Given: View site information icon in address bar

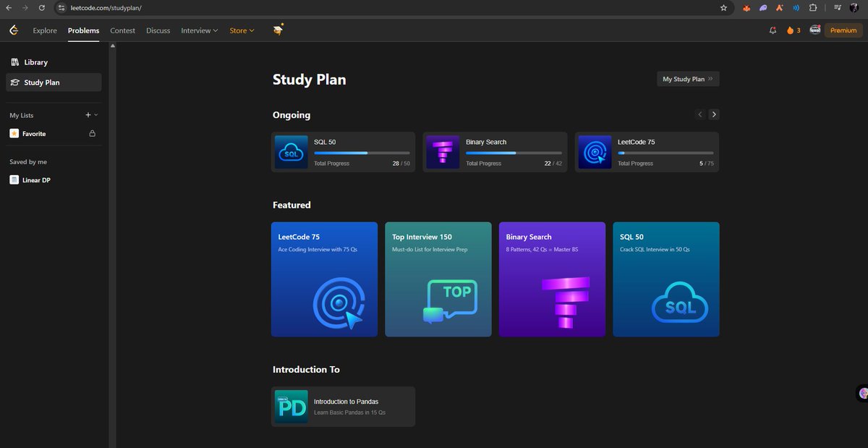Looking at the screenshot, I should point(62,8).
